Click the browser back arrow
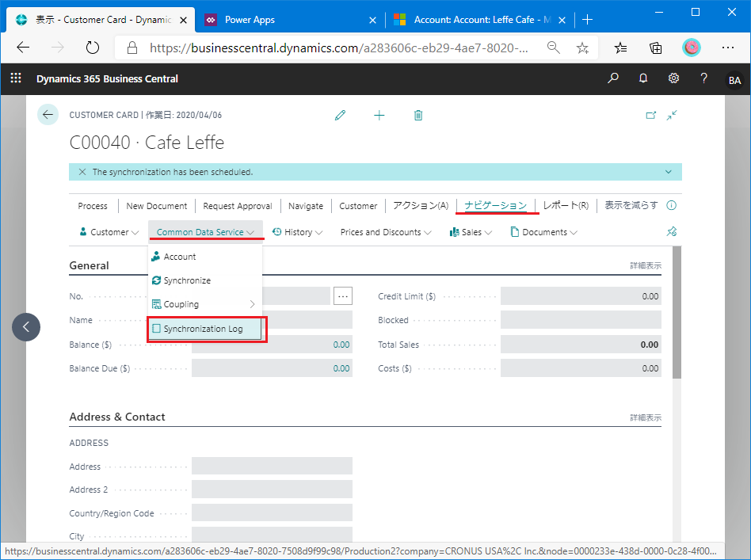This screenshot has width=751, height=560. [23, 48]
